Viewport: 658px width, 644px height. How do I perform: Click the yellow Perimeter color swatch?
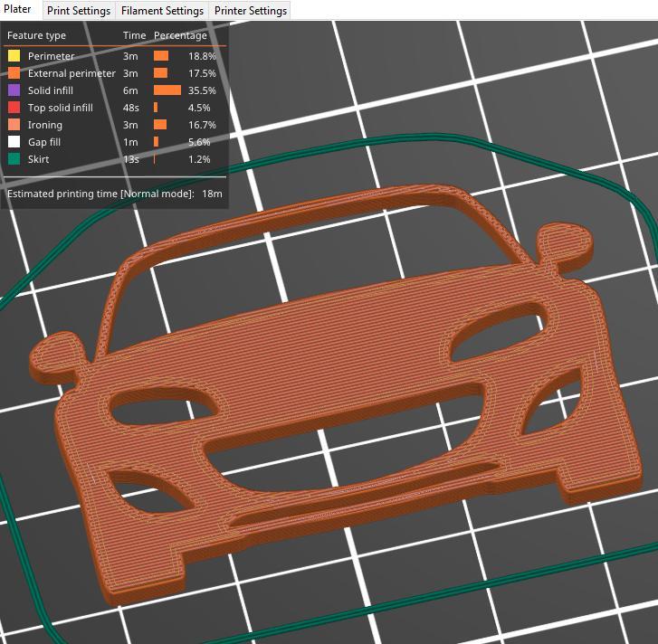(14, 56)
